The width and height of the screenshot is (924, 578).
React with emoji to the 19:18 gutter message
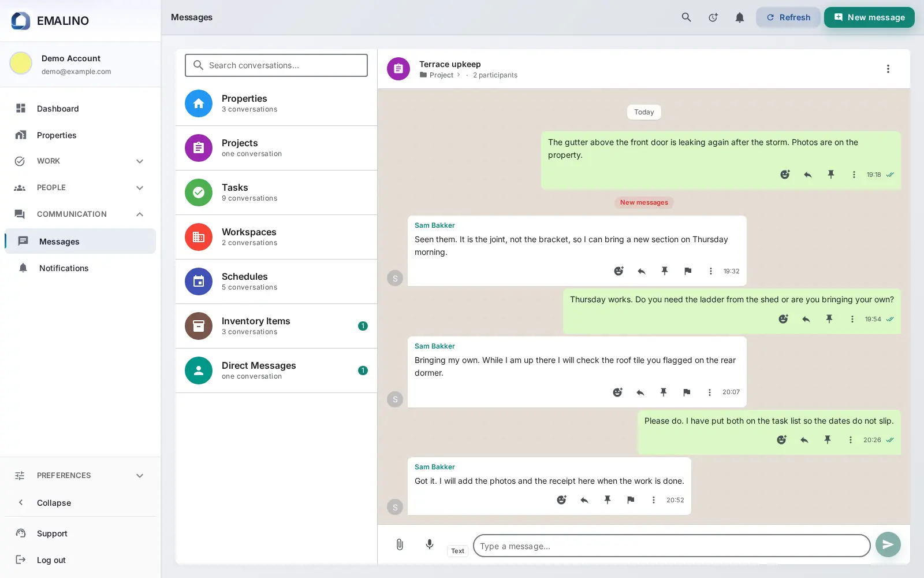(785, 175)
